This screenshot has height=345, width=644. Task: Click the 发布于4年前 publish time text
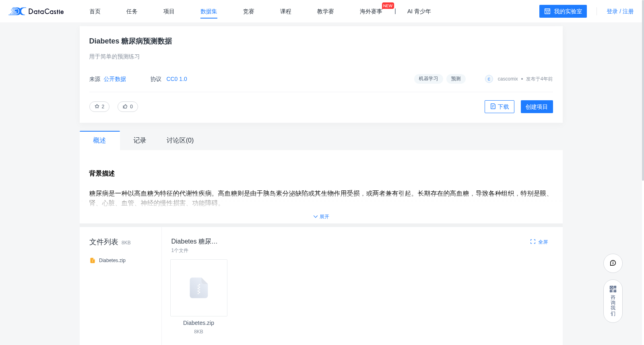[x=539, y=79]
